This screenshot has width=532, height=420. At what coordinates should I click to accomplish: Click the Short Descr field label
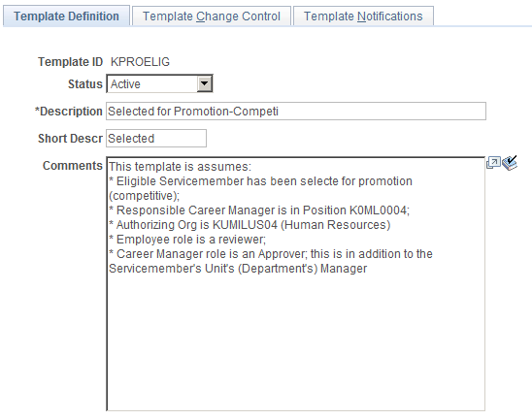pyautogui.click(x=70, y=139)
